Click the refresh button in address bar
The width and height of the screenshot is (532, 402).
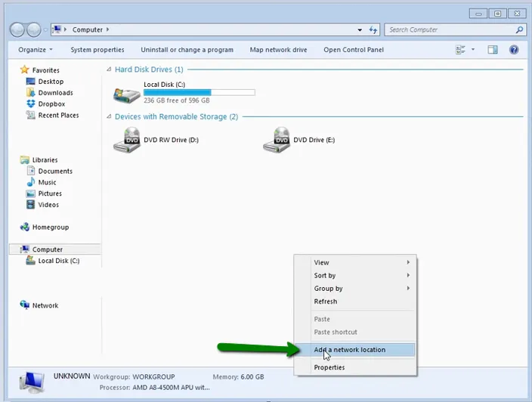coord(373,30)
